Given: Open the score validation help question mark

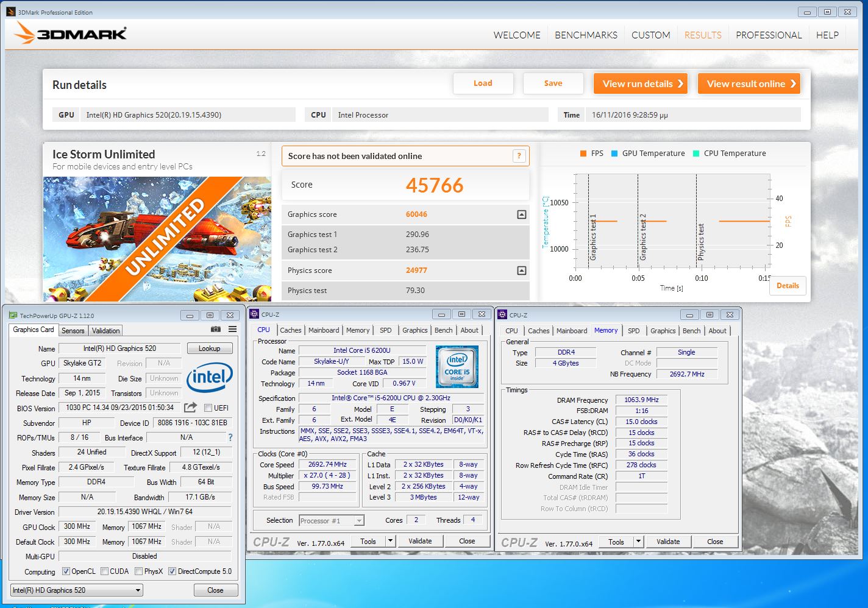Looking at the screenshot, I should [x=519, y=156].
